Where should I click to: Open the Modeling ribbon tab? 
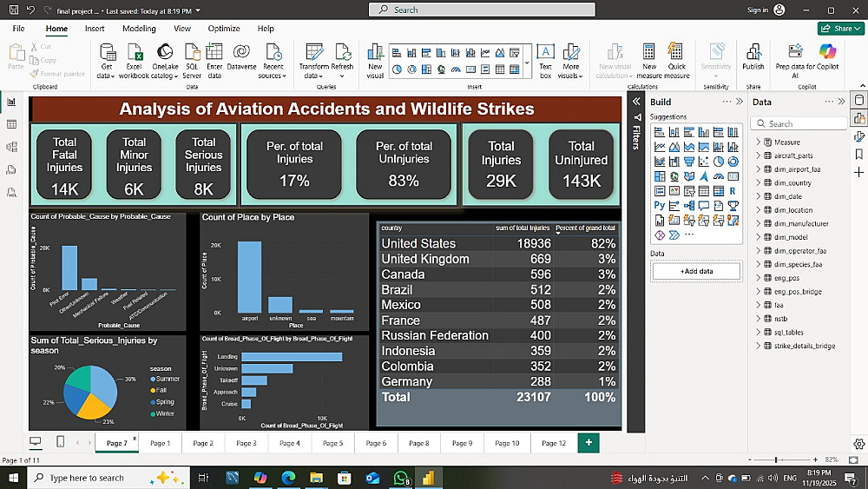139,29
